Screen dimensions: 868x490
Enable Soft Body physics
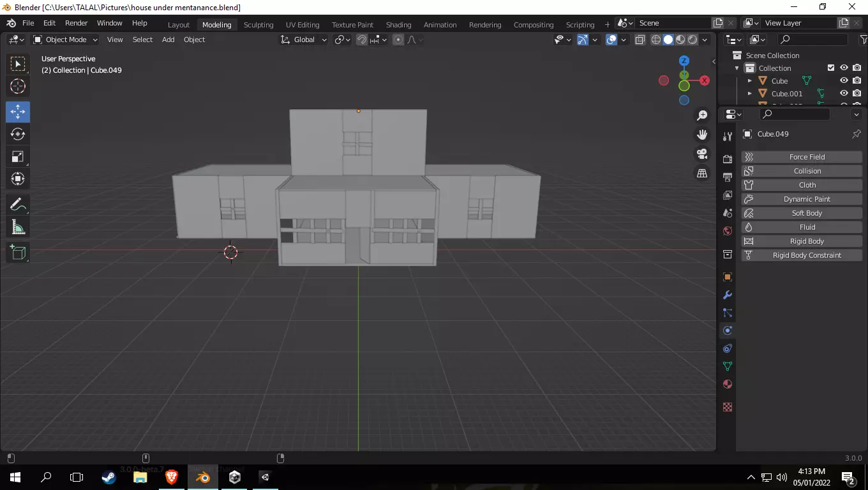802,213
